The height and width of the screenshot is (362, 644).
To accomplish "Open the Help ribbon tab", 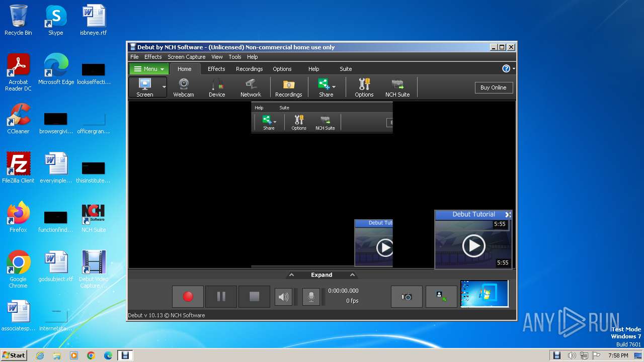I will [x=313, y=69].
